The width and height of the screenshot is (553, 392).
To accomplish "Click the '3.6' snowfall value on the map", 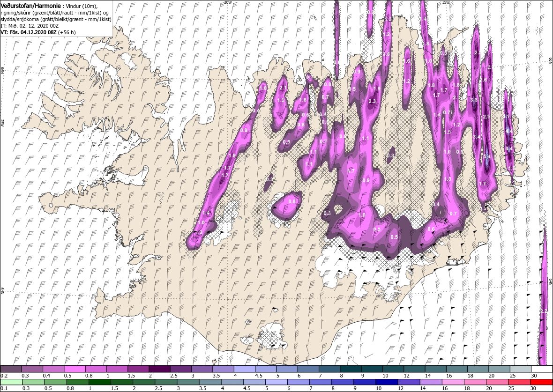I will pyautogui.click(x=474, y=100).
